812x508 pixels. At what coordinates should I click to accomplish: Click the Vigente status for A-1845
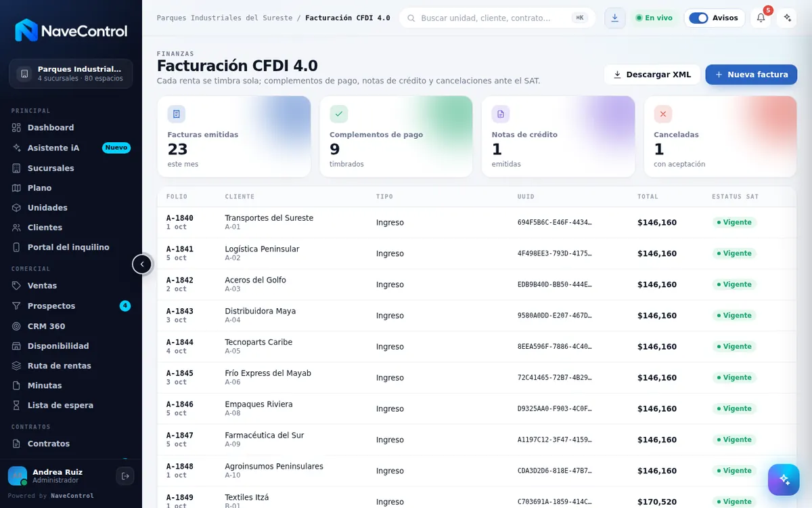click(734, 377)
